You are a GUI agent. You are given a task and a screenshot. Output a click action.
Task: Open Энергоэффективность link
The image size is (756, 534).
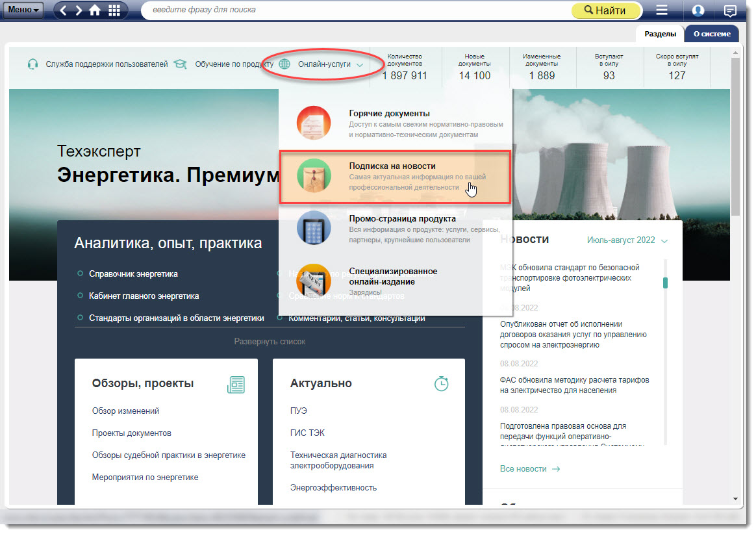click(333, 488)
